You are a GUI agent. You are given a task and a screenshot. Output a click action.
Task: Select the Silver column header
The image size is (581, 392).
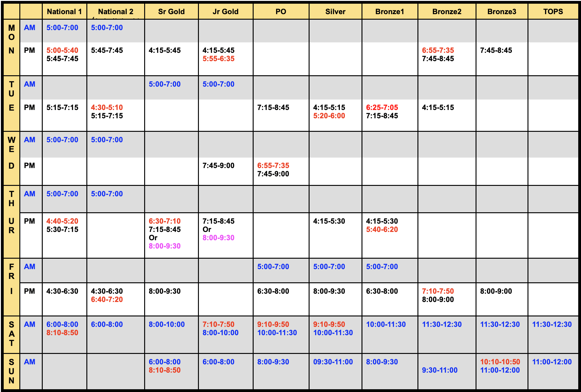tap(335, 12)
